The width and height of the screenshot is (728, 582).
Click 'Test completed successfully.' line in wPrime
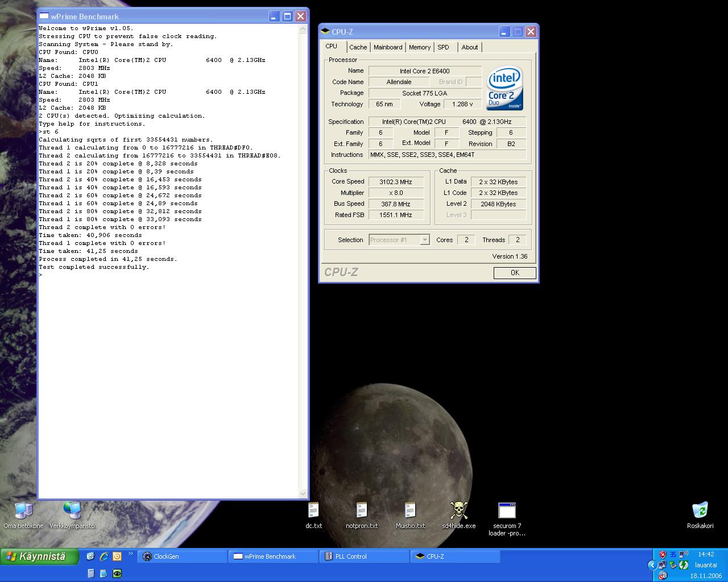pyautogui.click(x=94, y=267)
